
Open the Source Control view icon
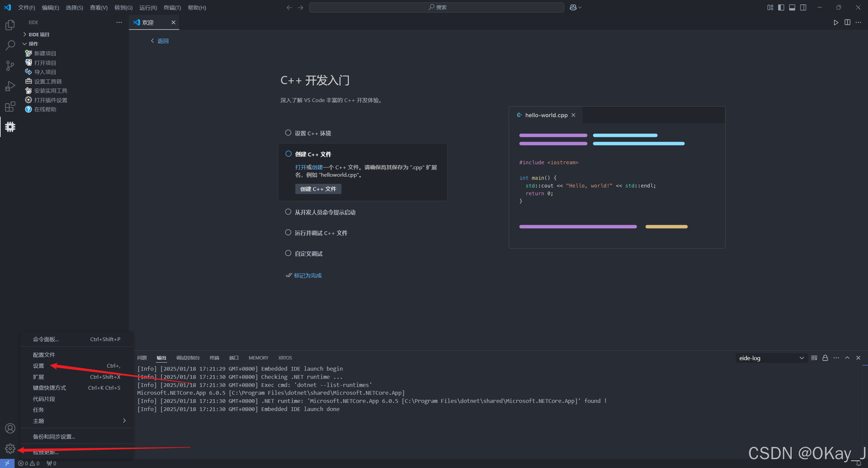(10, 65)
